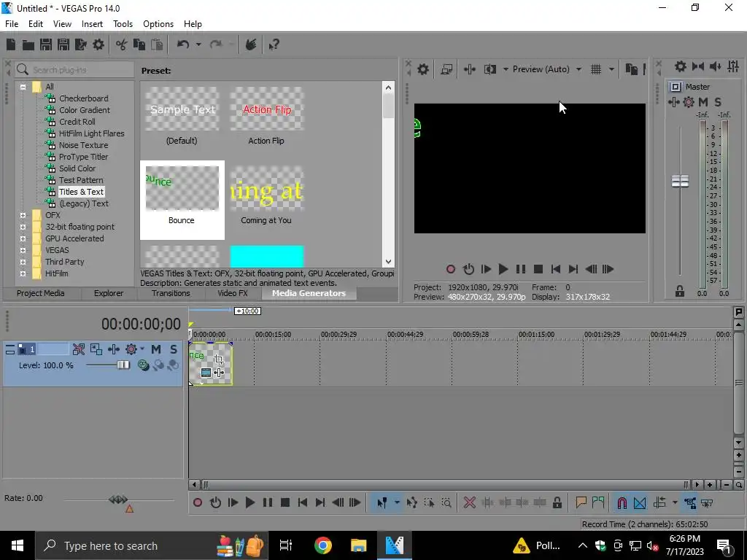This screenshot has height=560, width=747.
Task: Open the Master Bus audio properties gear
Action: [x=681, y=66]
